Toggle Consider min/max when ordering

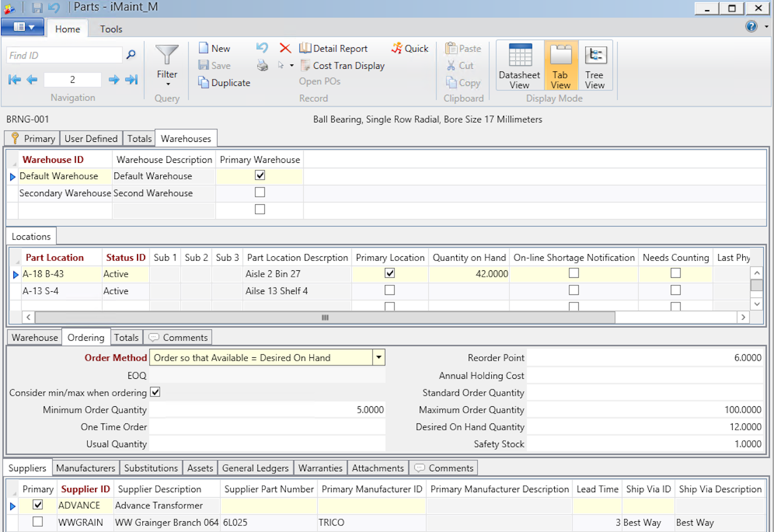155,392
